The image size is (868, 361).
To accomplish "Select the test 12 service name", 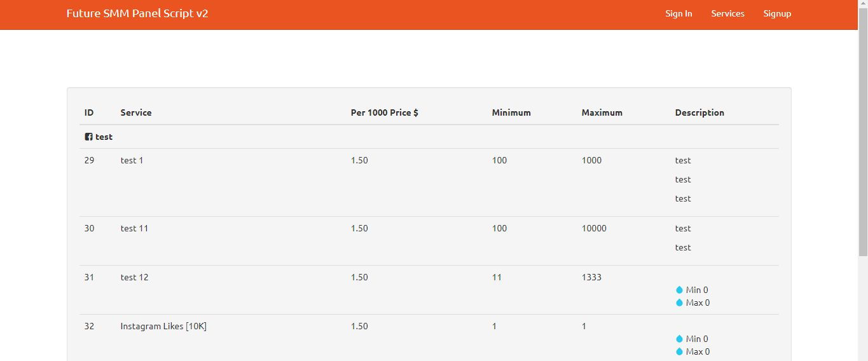I will (x=134, y=277).
